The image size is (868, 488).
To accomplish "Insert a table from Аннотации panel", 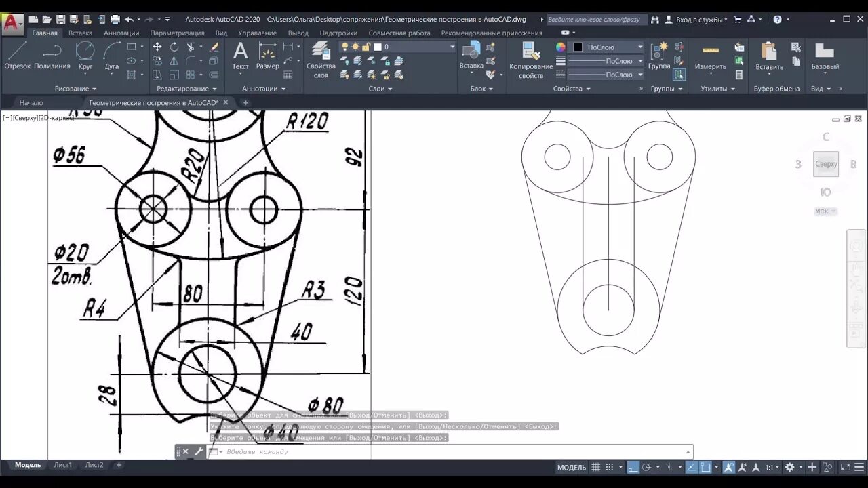I will tap(288, 75).
